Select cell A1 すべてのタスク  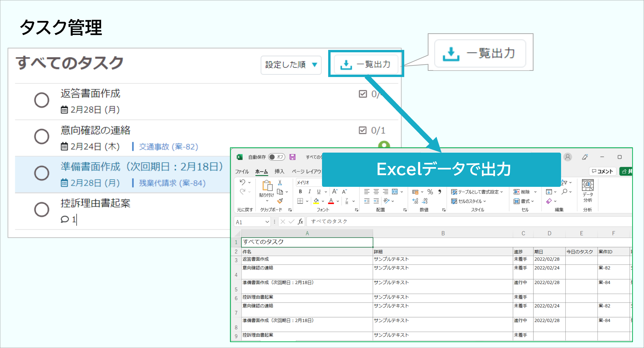307,242
